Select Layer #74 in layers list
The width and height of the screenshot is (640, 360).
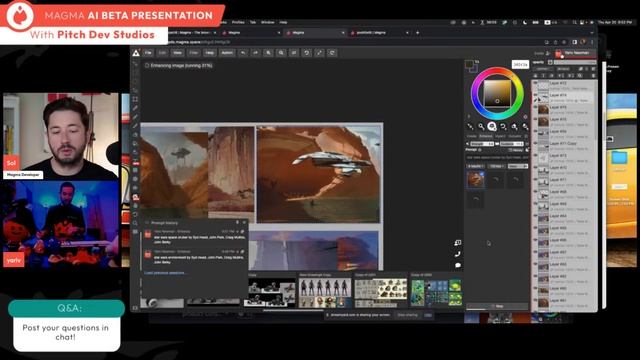[x=563, y=98]
